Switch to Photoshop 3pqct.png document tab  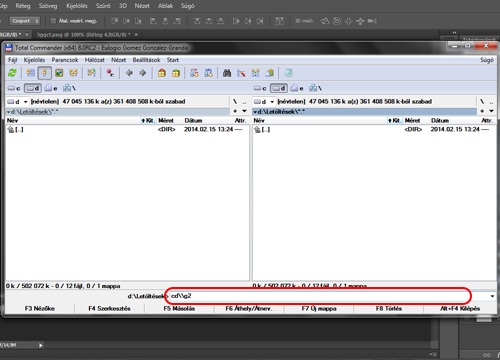(x=83, y=35)
